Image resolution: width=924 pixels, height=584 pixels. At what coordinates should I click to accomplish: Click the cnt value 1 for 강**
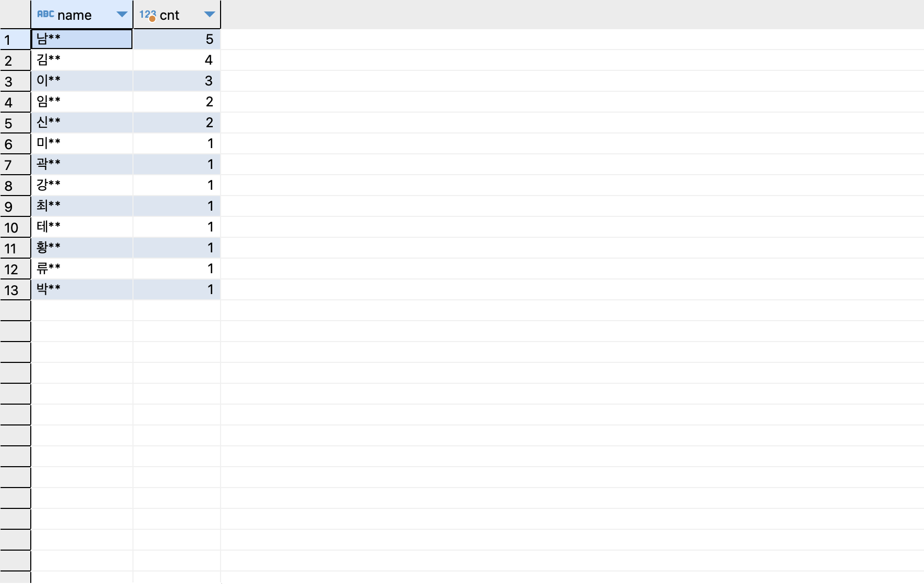pos(177,185)
